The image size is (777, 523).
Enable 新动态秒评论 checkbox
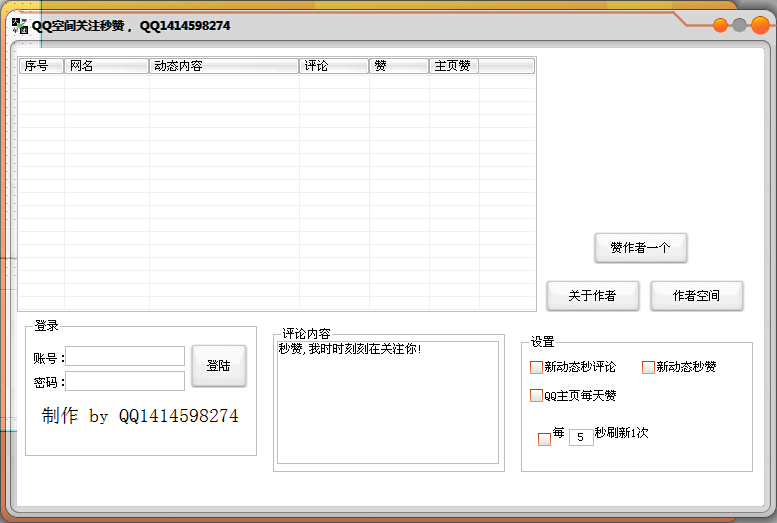point(536,367)
